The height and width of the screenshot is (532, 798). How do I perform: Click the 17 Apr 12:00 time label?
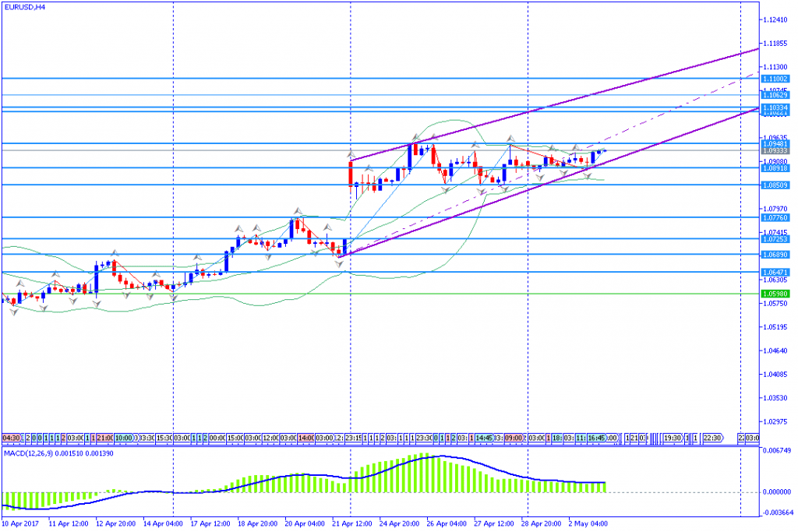click(x=210, y=523)
